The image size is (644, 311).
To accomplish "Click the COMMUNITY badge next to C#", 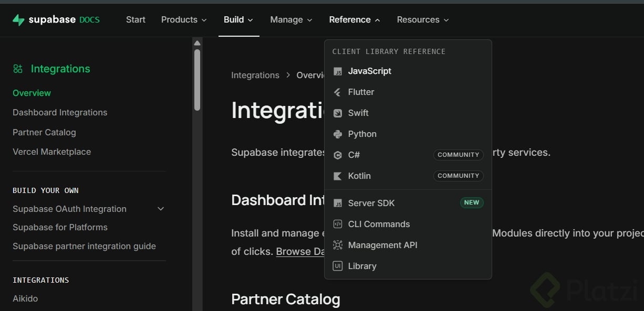I will point(458,155).
